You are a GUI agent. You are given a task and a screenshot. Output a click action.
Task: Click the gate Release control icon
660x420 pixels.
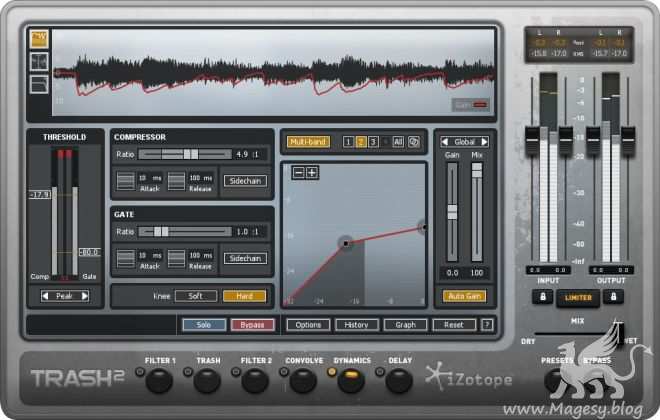click(176, 259)
